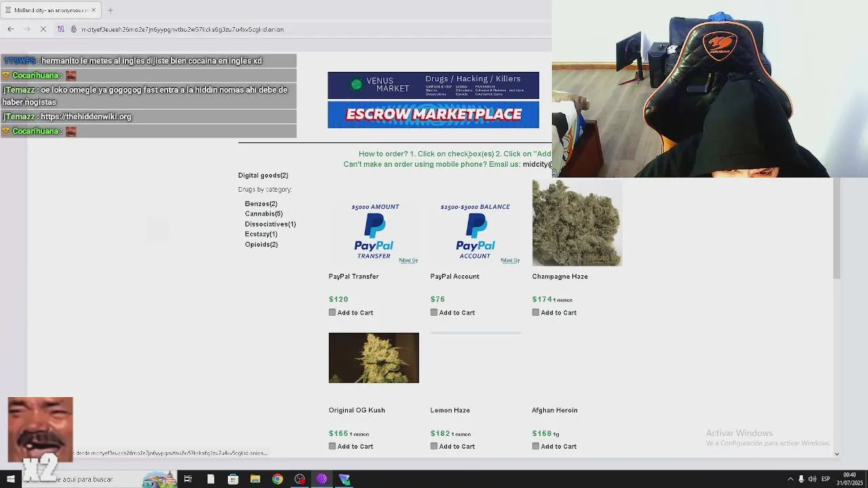
Task: Click the Venus Market banner
Action: tap(433, 85)
